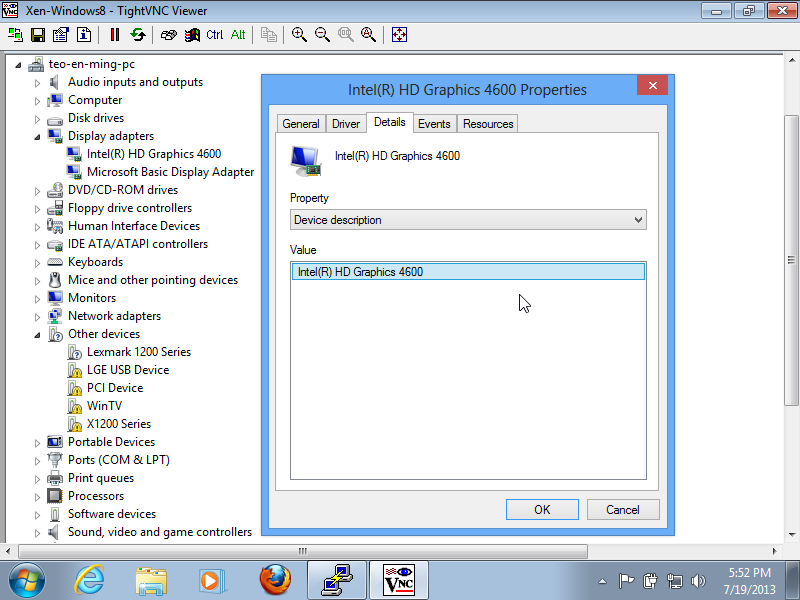800x600 pixels.
Task: Click the zoom out magnifier icon
Action: click(x=322, y=35)
